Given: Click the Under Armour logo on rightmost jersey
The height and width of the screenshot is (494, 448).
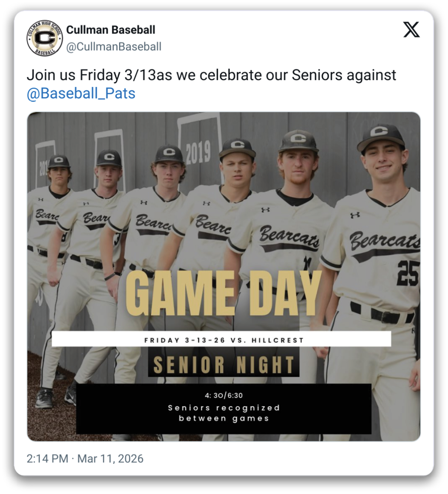Looking at the screenshot, I should (354, 215).
